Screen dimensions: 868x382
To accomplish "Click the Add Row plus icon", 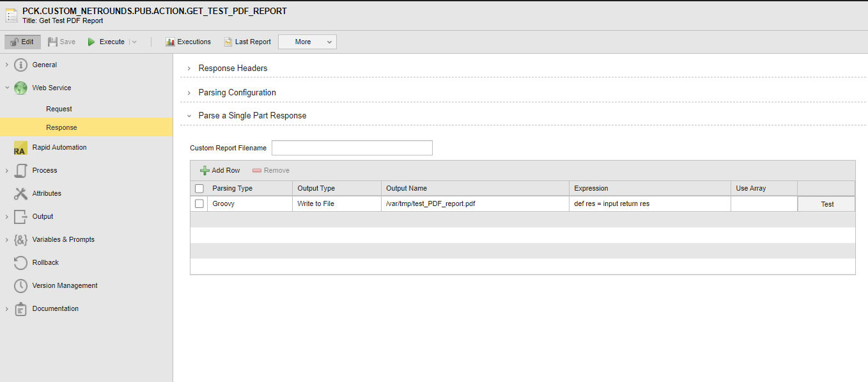I will 205,170.
